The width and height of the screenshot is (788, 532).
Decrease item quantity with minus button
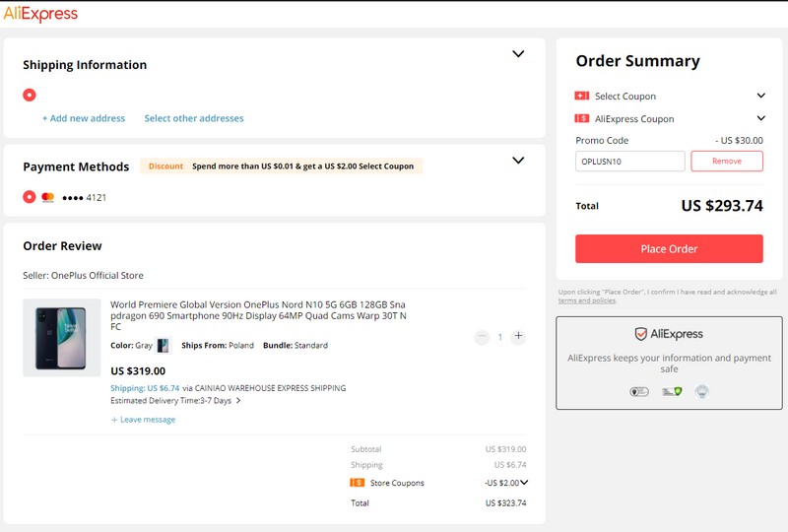(x=482, y=336)
